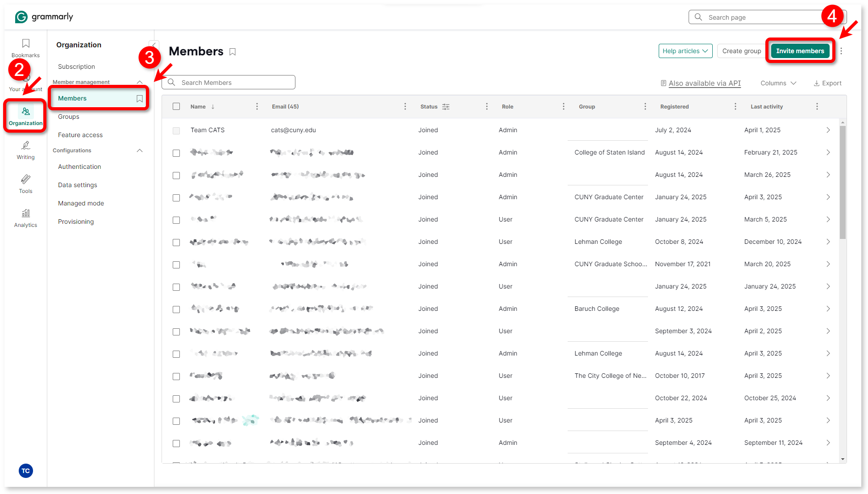The height and width of the screenshot is (494, 868).
Task: Bookmark the Members page title
Action: (x=233, y=52)
